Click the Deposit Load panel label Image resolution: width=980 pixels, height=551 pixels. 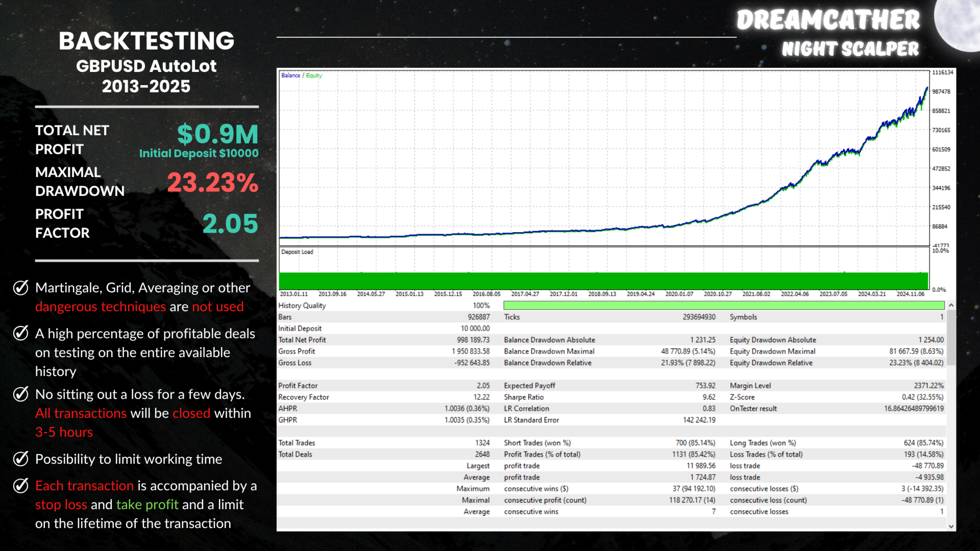[297, 252]
